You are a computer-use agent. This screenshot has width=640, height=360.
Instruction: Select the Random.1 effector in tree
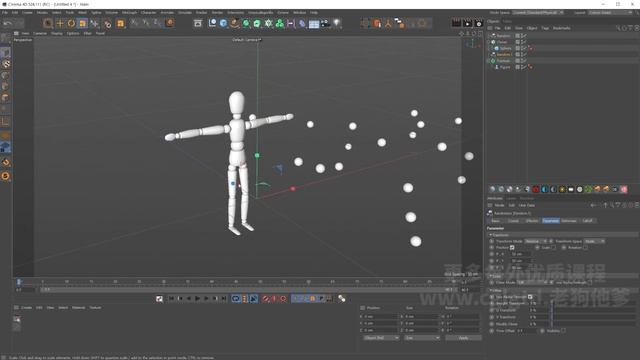pyautogui.click(x=504, y=54)
